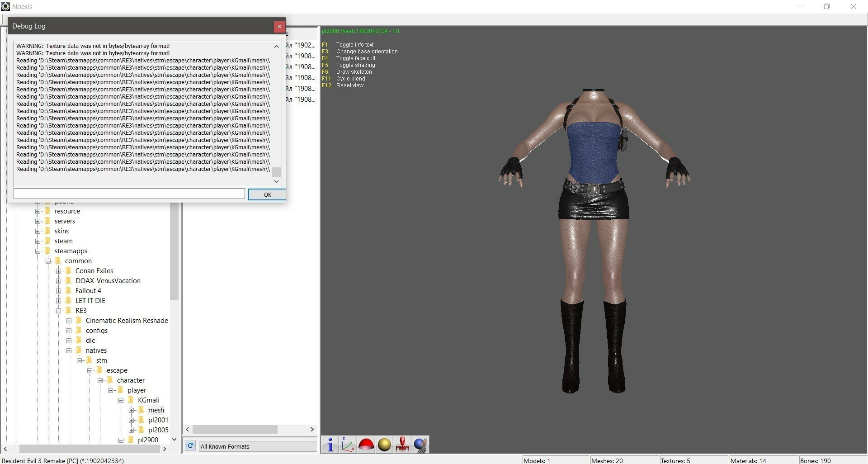Click the file entry ending "1902..."

pyautogui.click(x=301, y=45)
